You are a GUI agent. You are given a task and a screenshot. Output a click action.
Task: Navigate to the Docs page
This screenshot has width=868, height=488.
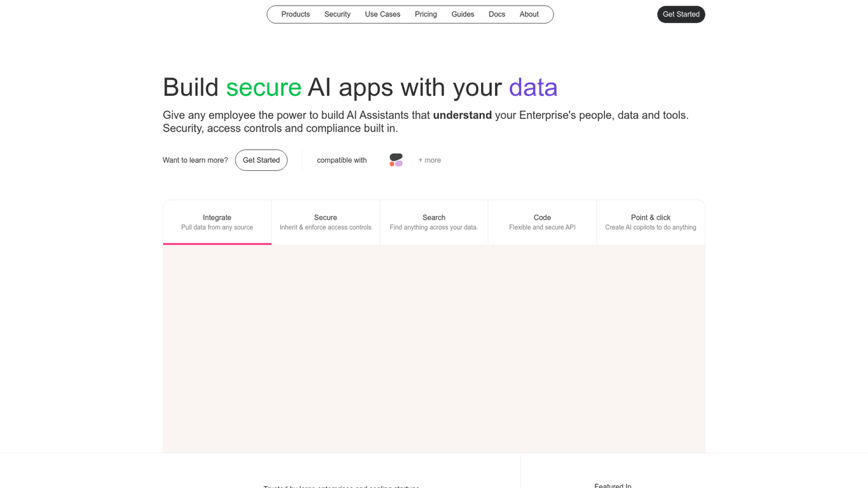tap(497, 14)
